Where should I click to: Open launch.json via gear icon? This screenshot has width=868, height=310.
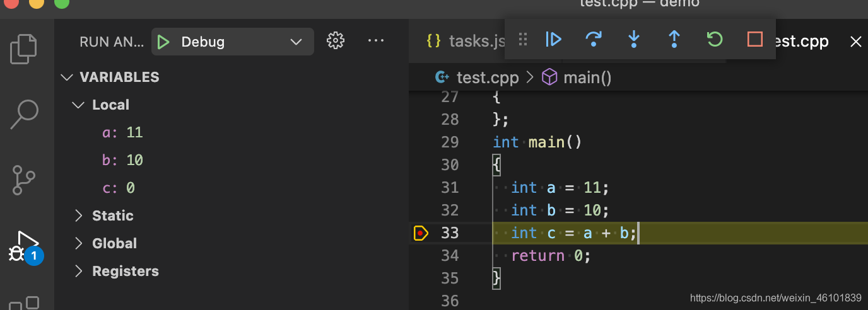336,41
